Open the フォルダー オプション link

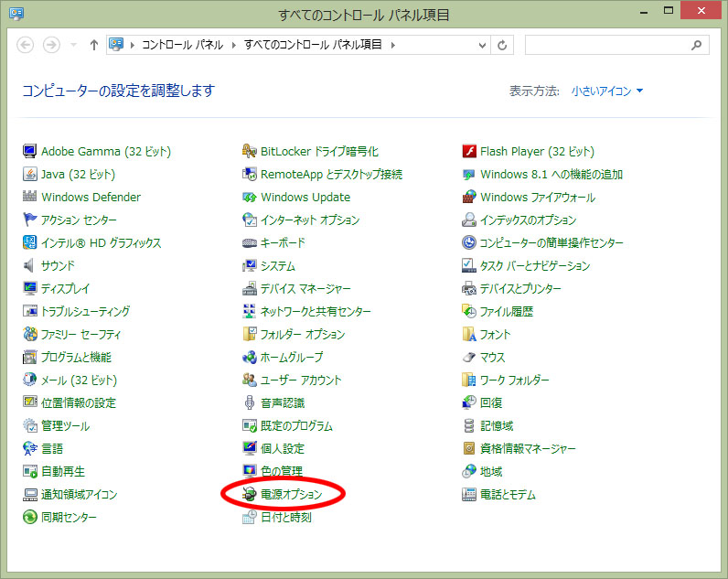302,334
